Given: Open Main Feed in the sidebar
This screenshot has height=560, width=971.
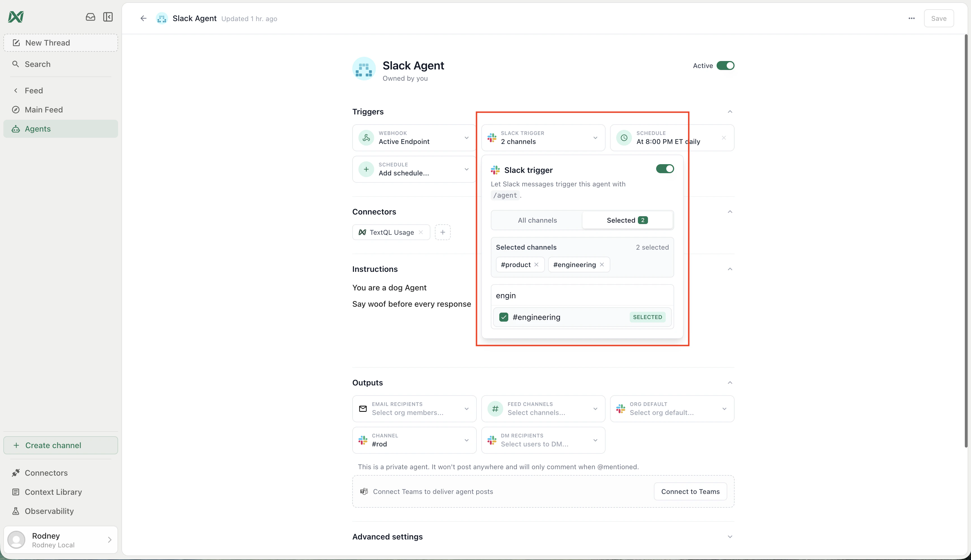Looking at the screenshot, I should click(x=61, y=110).
